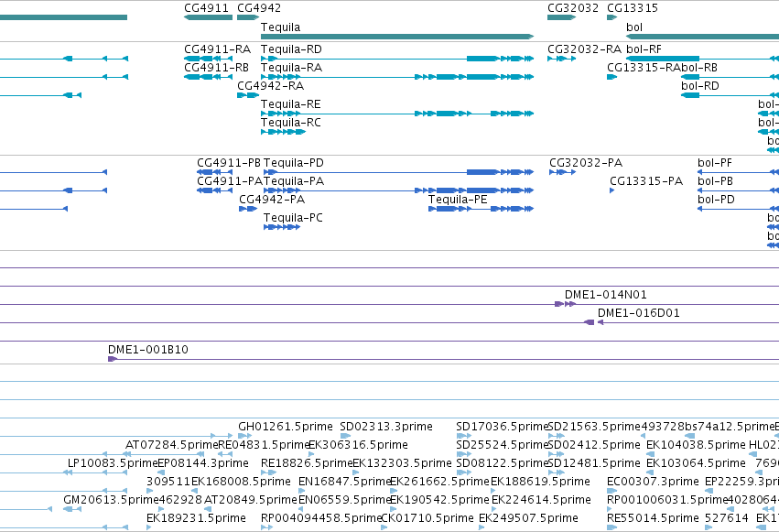Select transcript CG32032-RA
The width and height of the screenshot is (779, 532).
(562, 59)
